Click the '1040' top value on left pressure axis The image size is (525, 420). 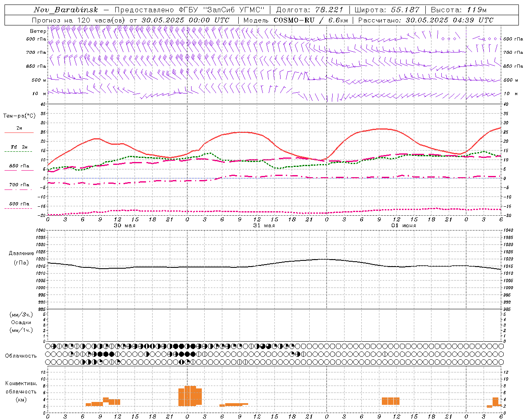41,231
